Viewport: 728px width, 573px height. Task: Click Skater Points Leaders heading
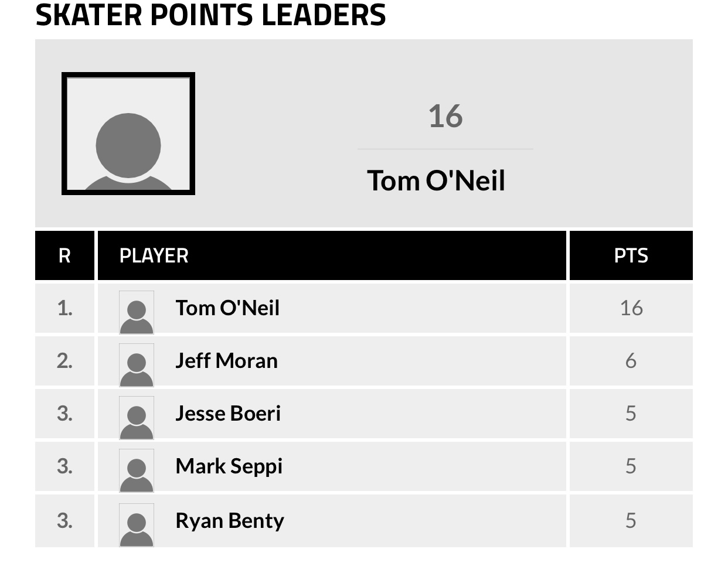pos(210,15)
